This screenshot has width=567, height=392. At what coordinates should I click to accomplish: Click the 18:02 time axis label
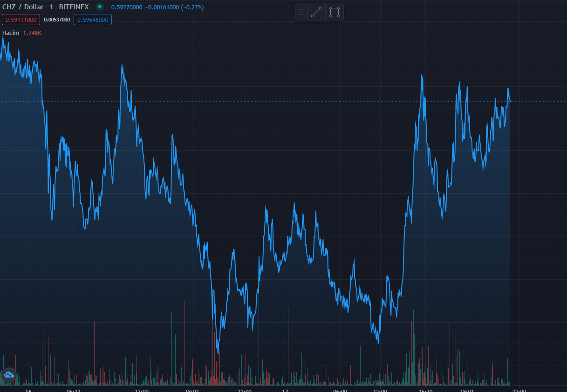click(x=192, y=391)
